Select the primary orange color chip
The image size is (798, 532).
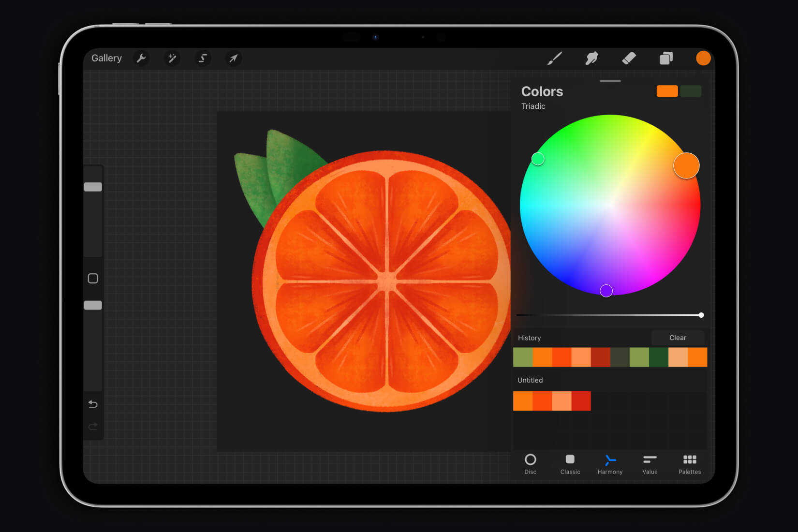tap(667, 91)
